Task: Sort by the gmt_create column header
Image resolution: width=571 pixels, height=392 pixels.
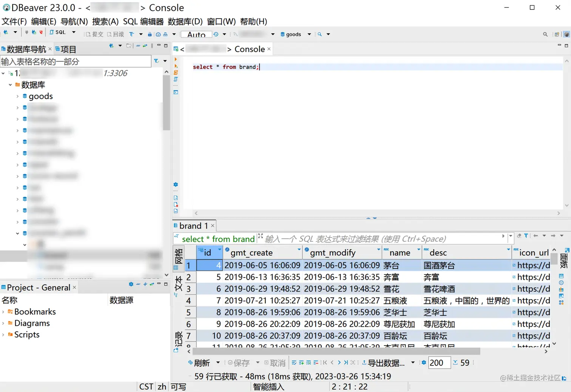Action: [262, 252]
